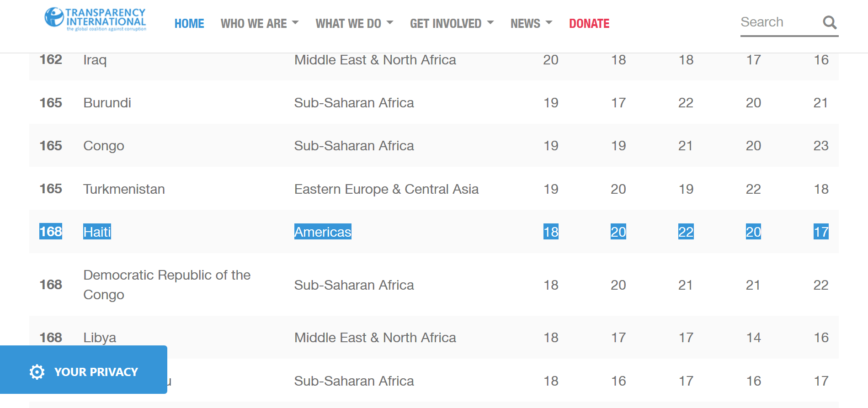The height and width of the screenshot is (408, 868).
Task: Open the News dropdown menu
Action: click(x=531, y=24)
